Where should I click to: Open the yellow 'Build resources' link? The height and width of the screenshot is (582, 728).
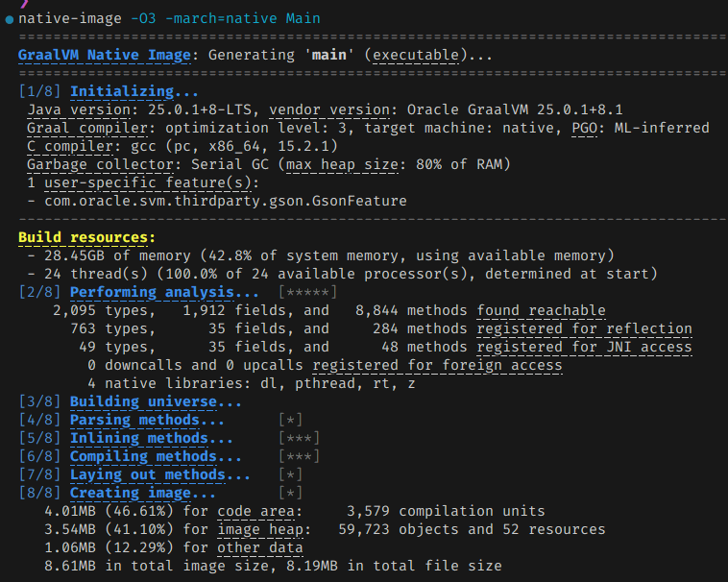coord(86,237)
